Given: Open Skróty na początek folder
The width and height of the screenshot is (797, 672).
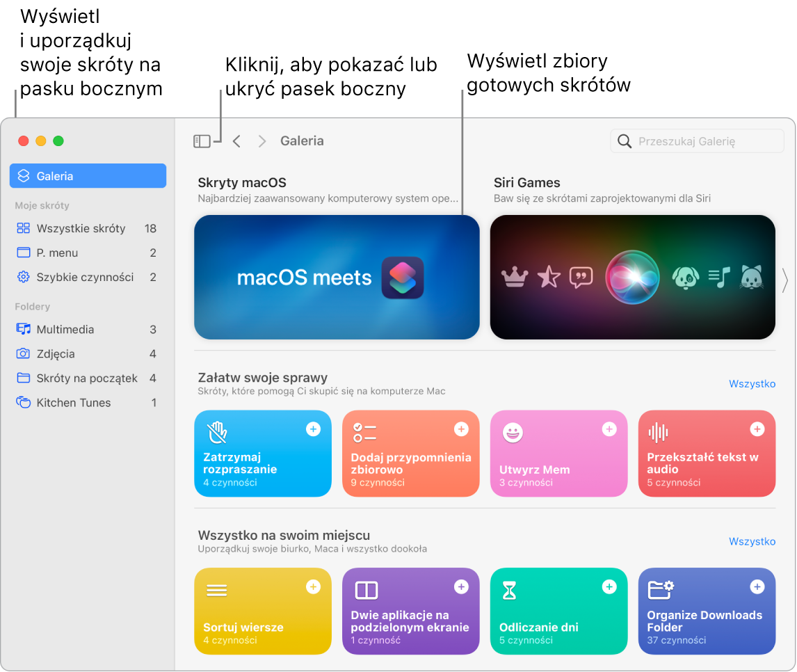Looking at the screenshot, I should click(87, 378).
